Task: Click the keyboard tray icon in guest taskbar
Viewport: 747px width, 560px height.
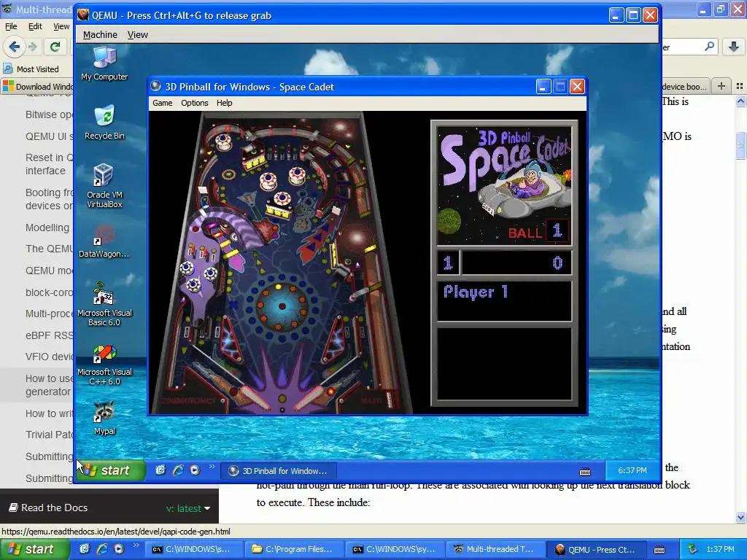Action: tap(585, 472)
